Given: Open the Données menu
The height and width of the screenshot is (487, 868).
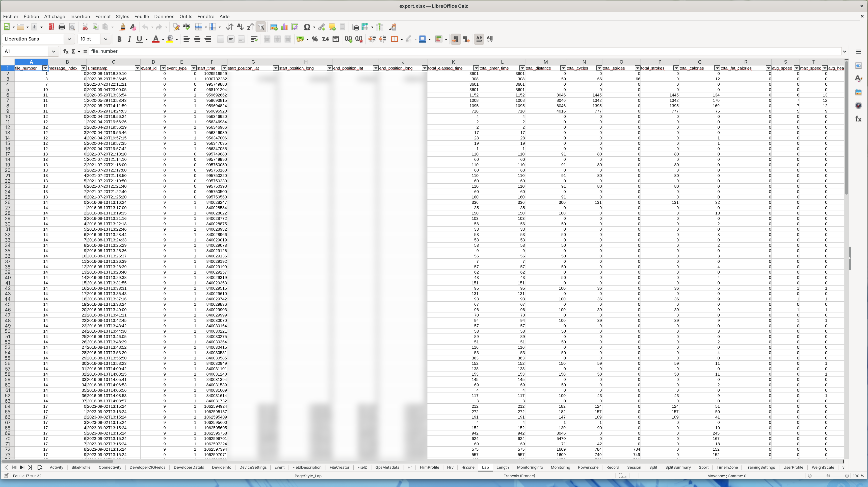Looking at the screenshot, I should 164,16.
